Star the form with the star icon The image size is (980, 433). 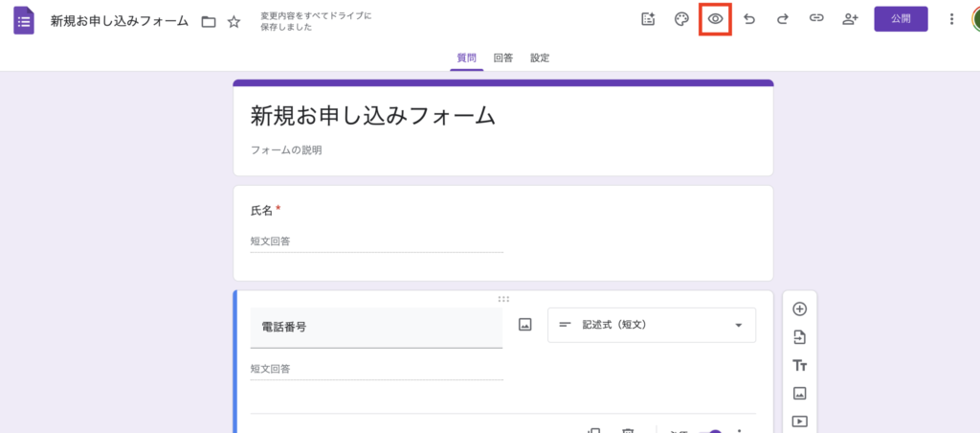pyautogui.click(x=234, y=21)
